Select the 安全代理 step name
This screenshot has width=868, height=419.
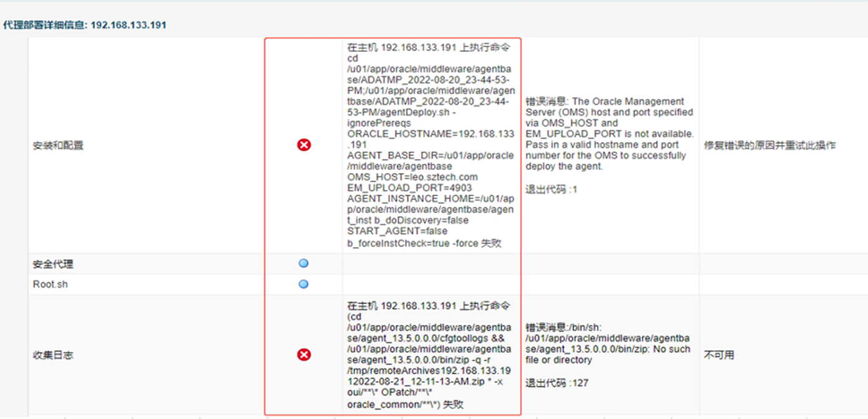click(53, 264)
